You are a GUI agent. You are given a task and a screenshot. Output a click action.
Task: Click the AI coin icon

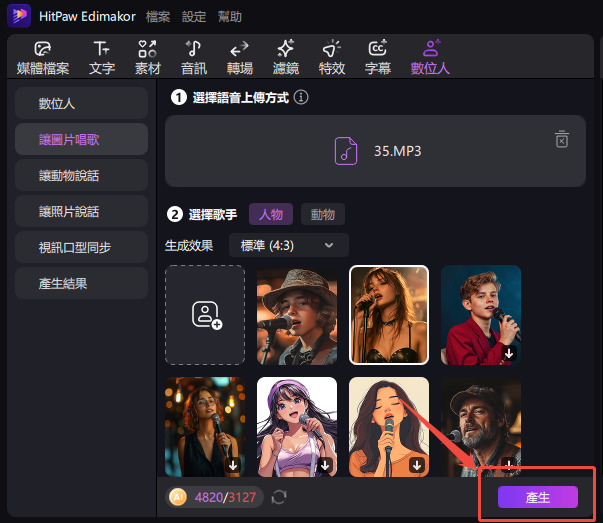178,497
